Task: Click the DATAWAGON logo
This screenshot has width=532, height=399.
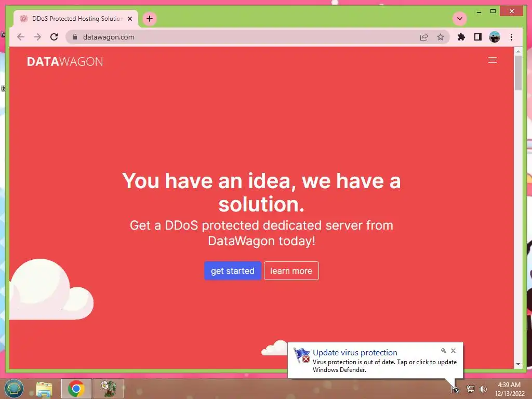Action: pyautogui.click(x=65, y=61)
